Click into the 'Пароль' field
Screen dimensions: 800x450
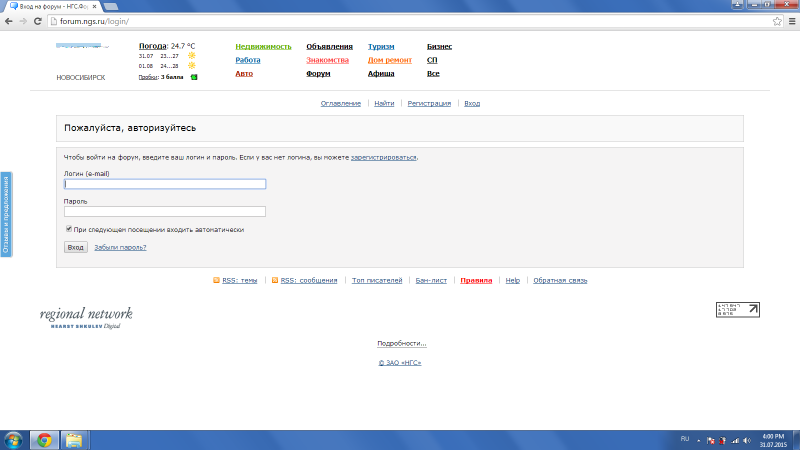(x=165, y=211)
